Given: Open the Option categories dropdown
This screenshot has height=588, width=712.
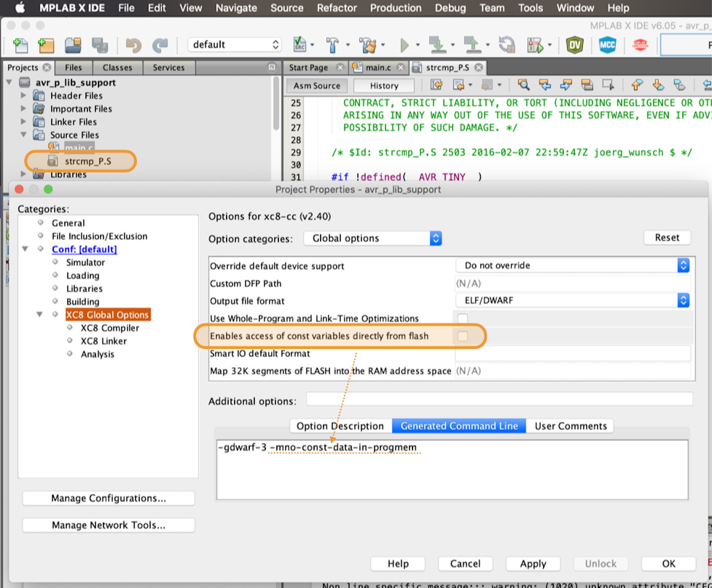Looking at the screenshot, I should [372, 239].
